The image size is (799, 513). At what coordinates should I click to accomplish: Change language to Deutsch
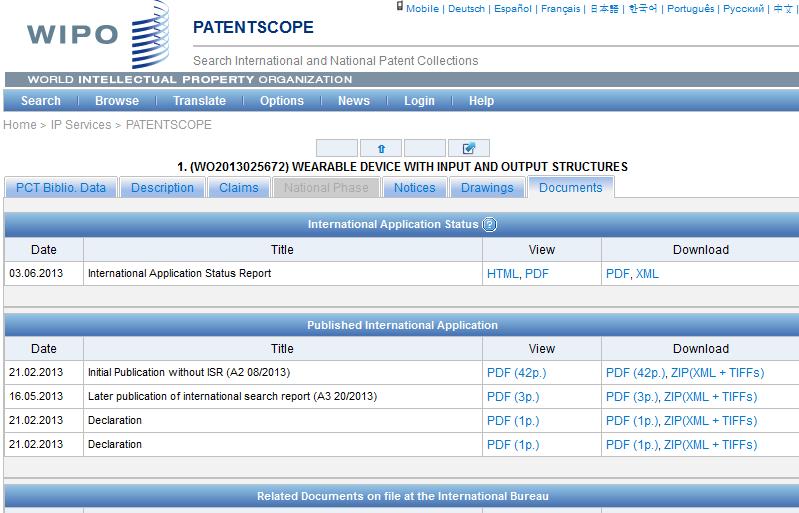pyautogui.click(x=466, y=9)
